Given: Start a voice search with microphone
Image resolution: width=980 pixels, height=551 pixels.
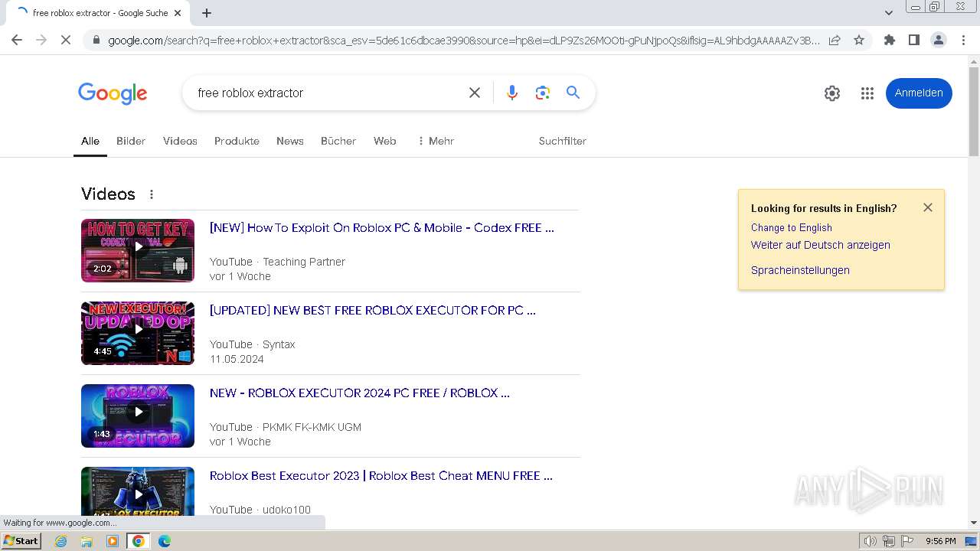Looking at the screenshot, I should (512, 93).
